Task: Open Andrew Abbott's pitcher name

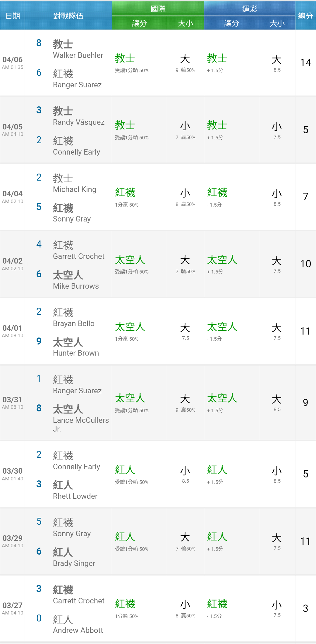Action: tap(78, 630)
